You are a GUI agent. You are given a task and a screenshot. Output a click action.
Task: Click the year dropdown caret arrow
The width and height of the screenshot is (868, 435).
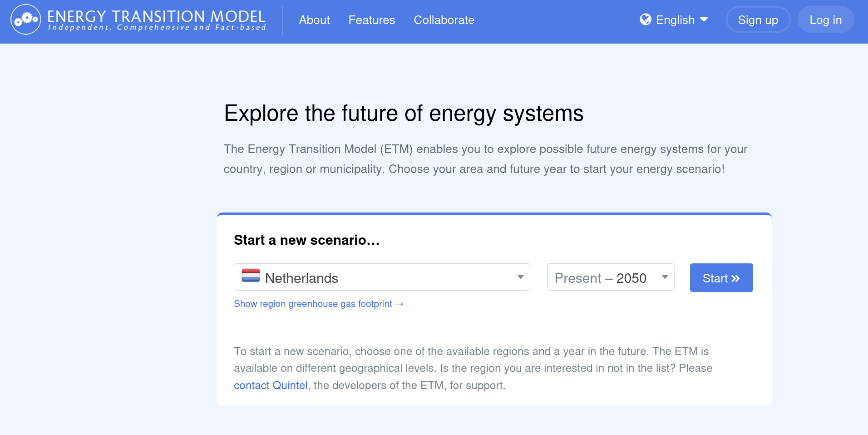[x=665, y=277]
